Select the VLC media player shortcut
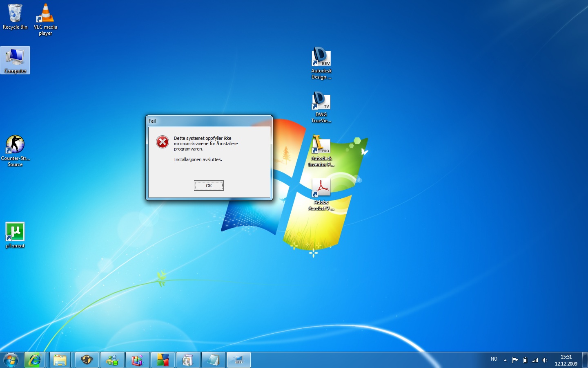588x368 pixels. point(45,20)
